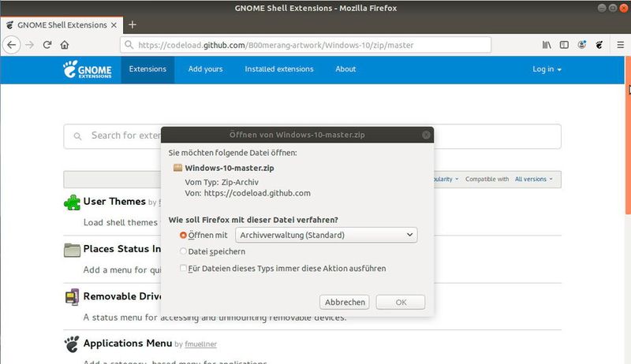Viewport: 631px width, 364px height.
Task: Enable always perform this action checkbox
Action: [183, 268]
